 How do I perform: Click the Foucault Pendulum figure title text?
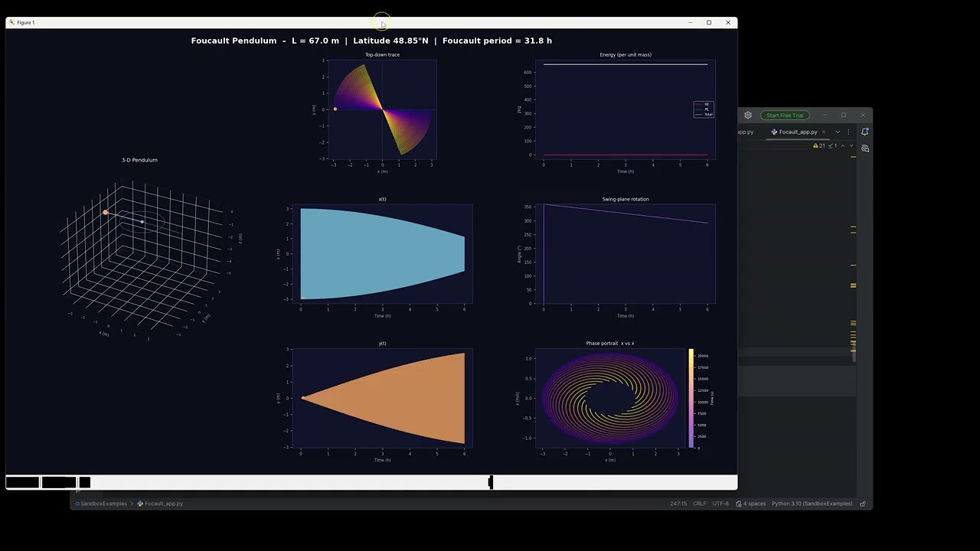[371, 41]
